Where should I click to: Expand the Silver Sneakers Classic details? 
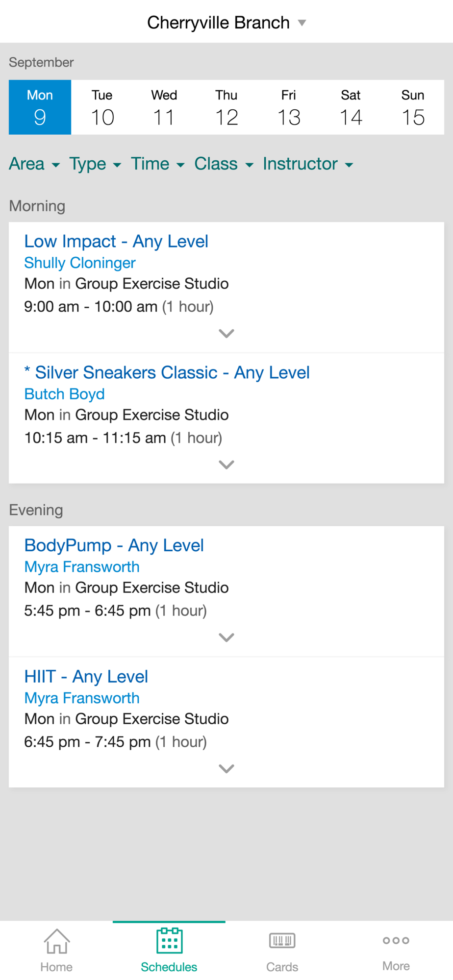(x=226, y=465)
